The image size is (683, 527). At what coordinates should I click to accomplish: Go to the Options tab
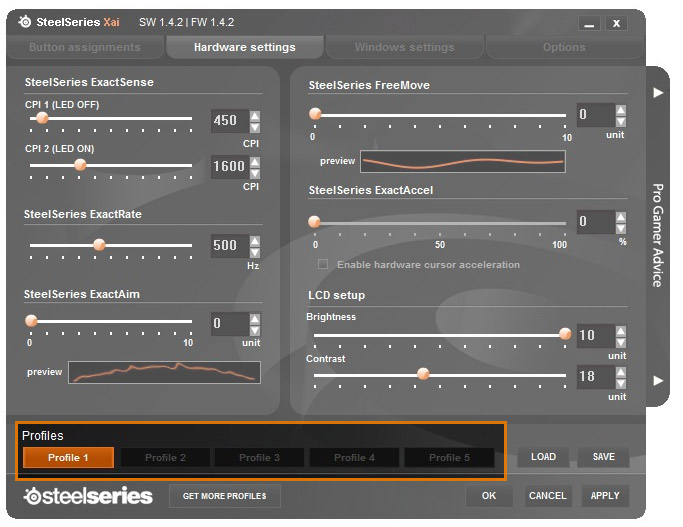pos(564,47)
